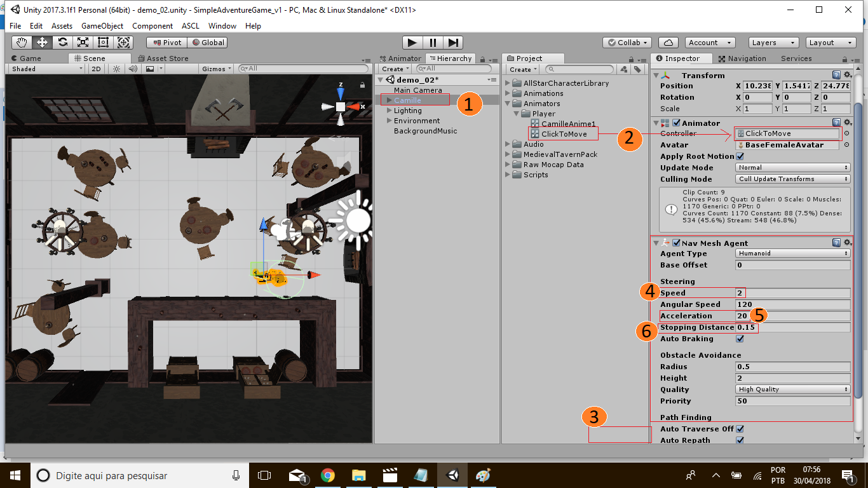Screen dimensions: 868x488
Task: Toggle the scene view lighting icon
Action: pyautogui.click(x=116, y=69)
